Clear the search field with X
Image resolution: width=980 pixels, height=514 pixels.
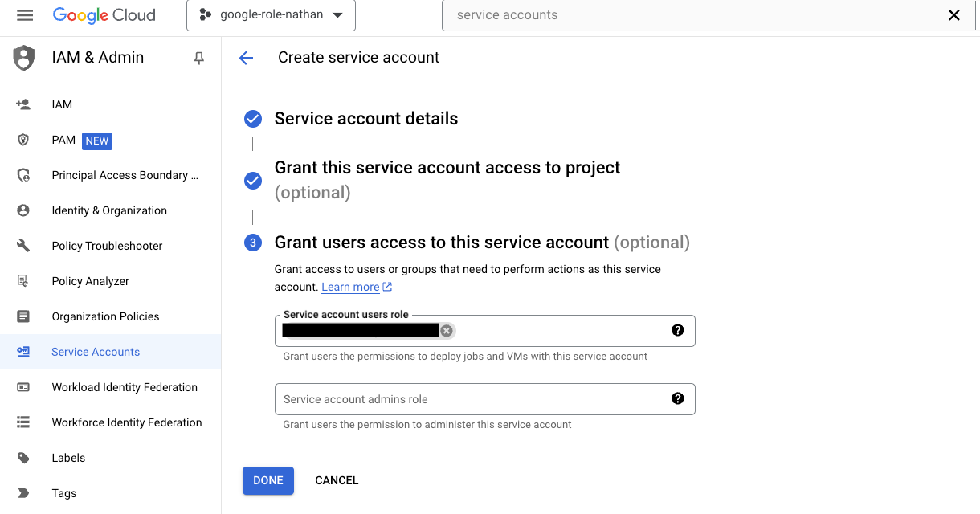coord(954,15)
